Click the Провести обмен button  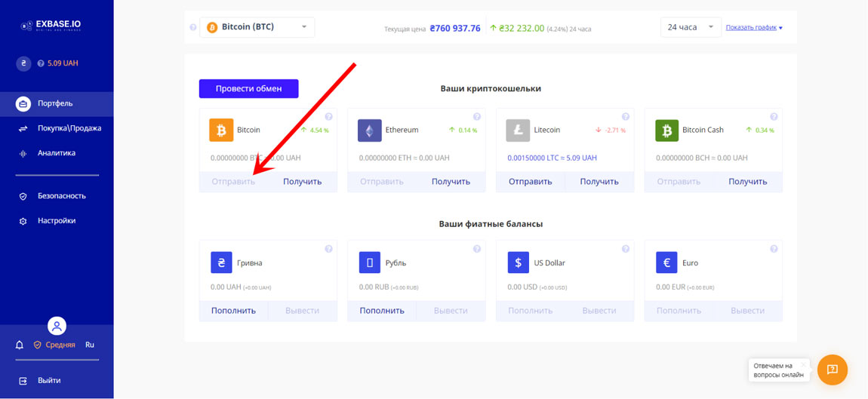tap(248, 88)
